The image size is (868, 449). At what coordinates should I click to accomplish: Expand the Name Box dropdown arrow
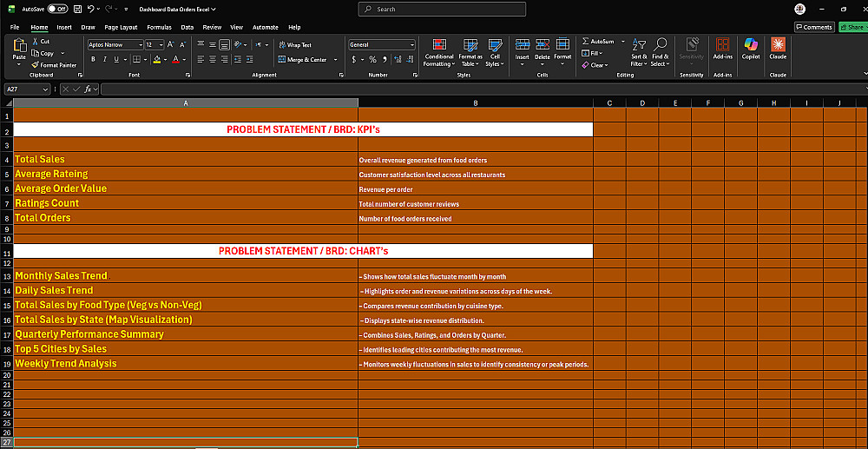pyautogui.click(x=45, y=89)
